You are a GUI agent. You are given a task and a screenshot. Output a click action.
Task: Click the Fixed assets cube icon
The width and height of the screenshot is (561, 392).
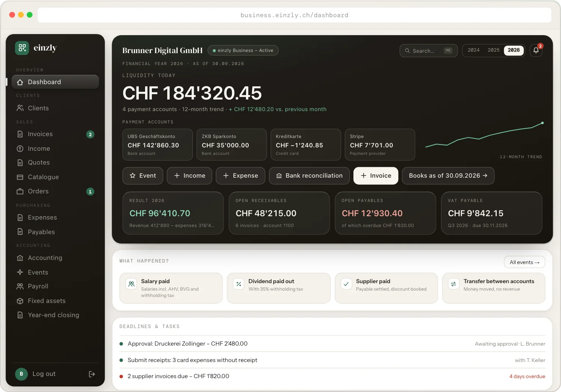click(20, 301)
